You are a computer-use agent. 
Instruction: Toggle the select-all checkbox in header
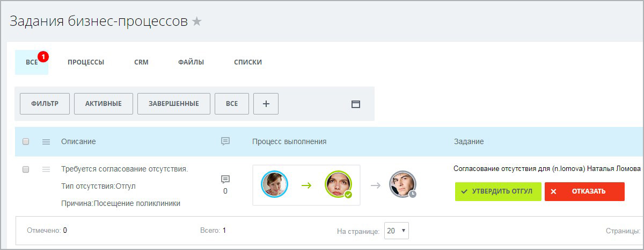coord(26,141)
